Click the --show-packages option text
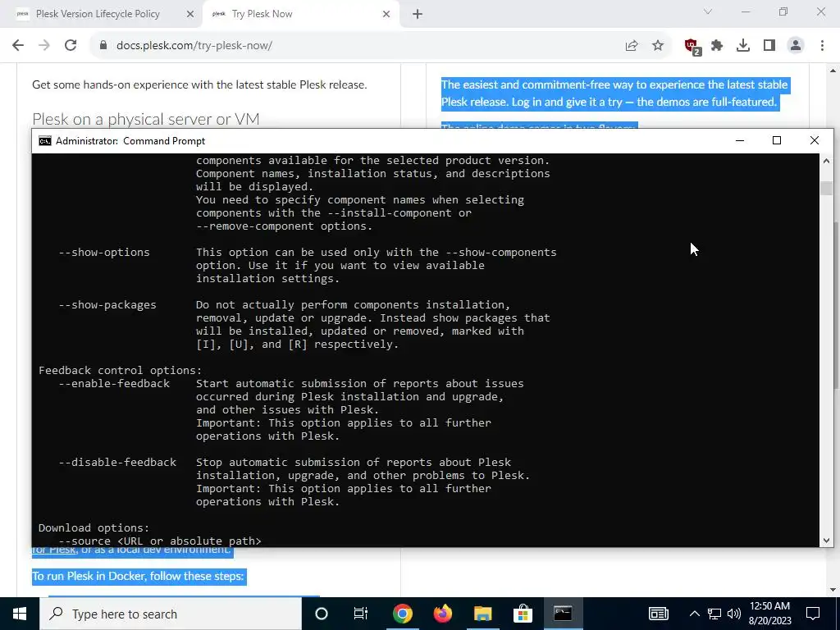840x630 pixels. click(107, 305)
